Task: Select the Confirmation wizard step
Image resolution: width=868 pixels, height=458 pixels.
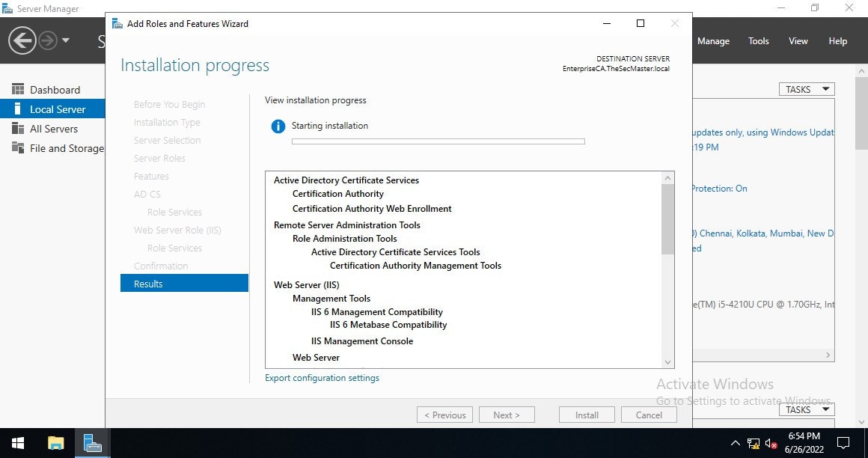Action: pos(161,266)
